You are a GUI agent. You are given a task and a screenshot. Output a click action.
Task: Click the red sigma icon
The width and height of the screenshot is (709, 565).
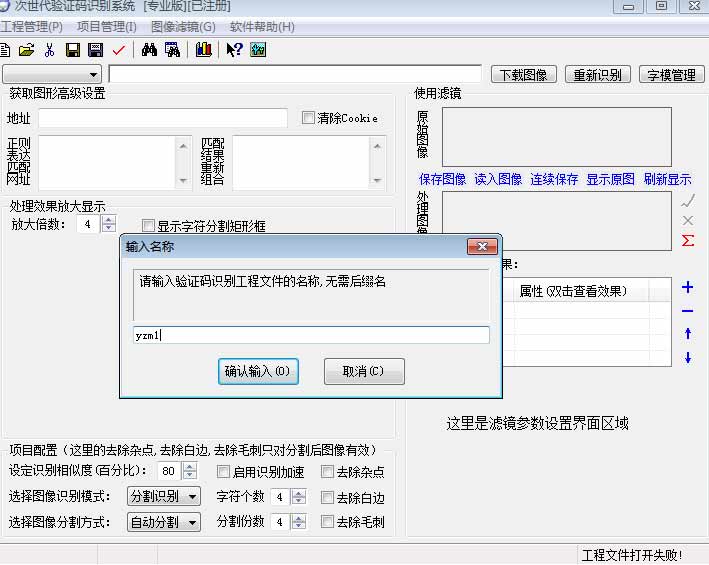(x=687, y=241)
